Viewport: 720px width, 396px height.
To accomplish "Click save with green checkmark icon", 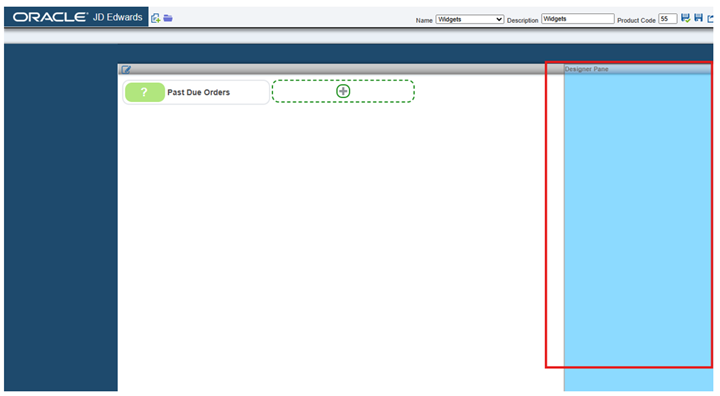I will (x=685, y=18).
